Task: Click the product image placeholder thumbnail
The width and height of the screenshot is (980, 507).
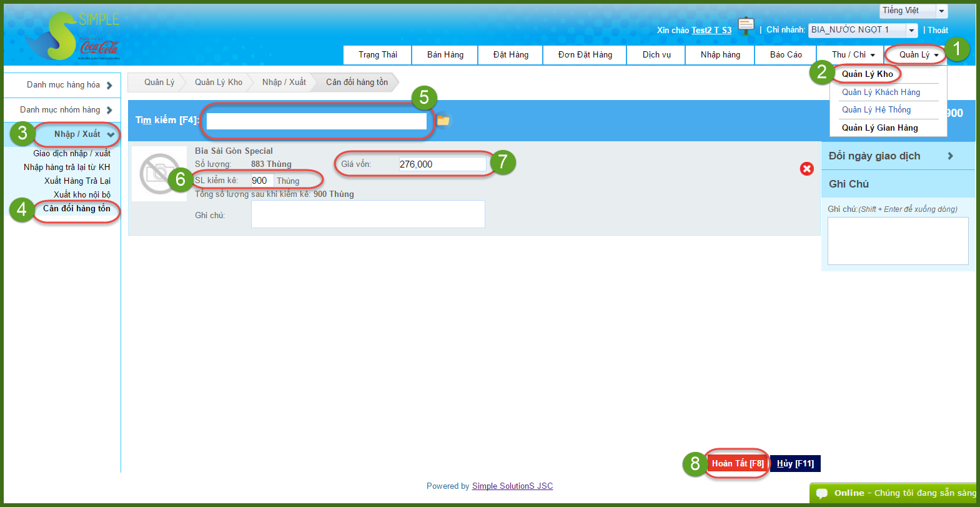Action: 159,174
